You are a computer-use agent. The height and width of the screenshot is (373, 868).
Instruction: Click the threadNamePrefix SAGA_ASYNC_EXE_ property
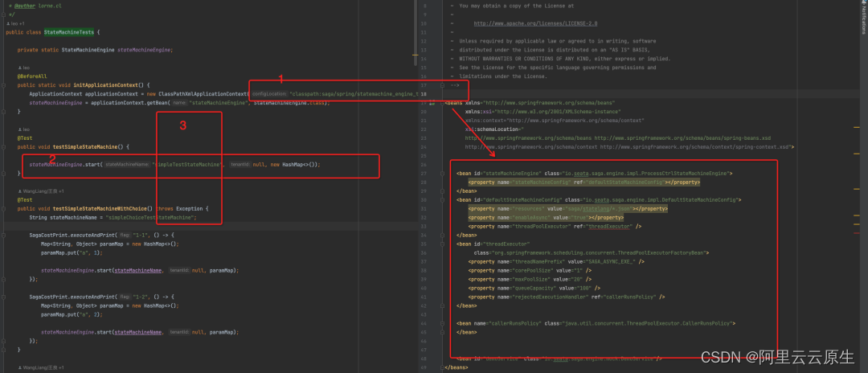(556, 261)
